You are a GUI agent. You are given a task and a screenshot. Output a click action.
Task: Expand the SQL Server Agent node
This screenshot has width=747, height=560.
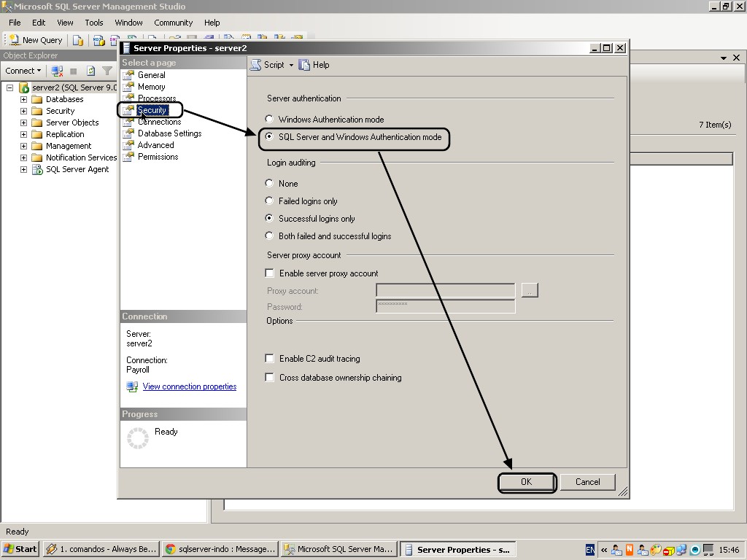pyautogui.click(x=23, y=169)
